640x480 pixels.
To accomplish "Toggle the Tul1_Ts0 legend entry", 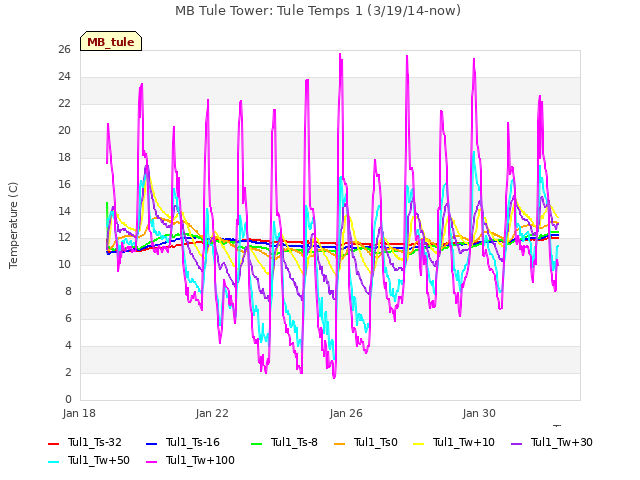I will coord(365,442).
